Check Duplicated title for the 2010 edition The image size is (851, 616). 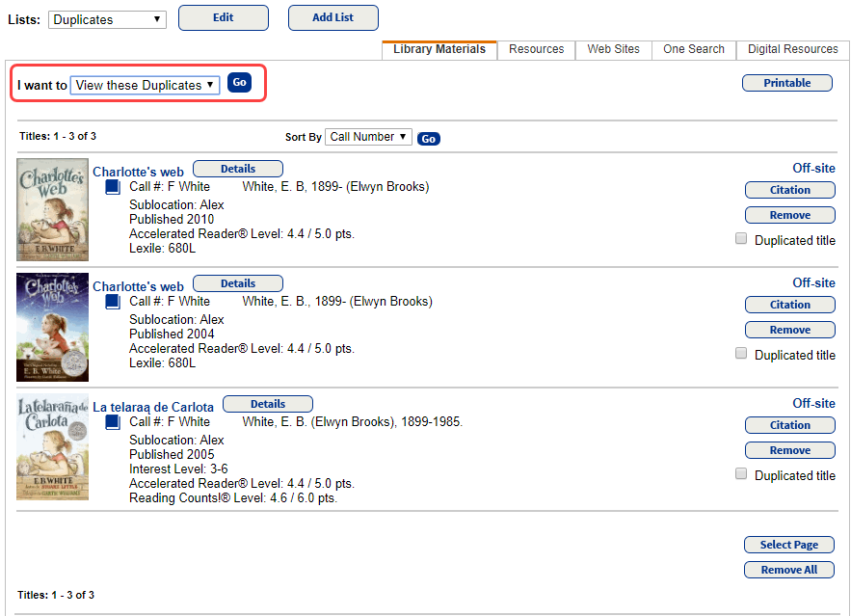[x=741, y=239]
